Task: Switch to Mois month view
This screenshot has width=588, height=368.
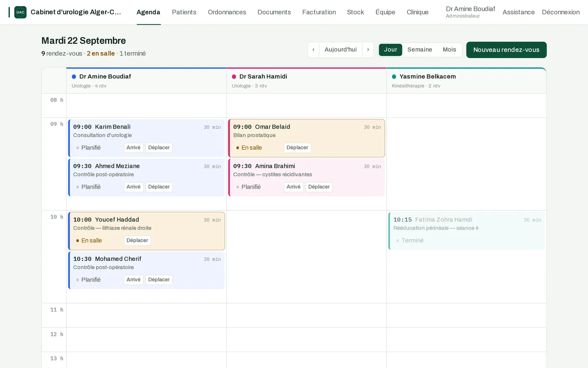Action: [x=449, y=50]
